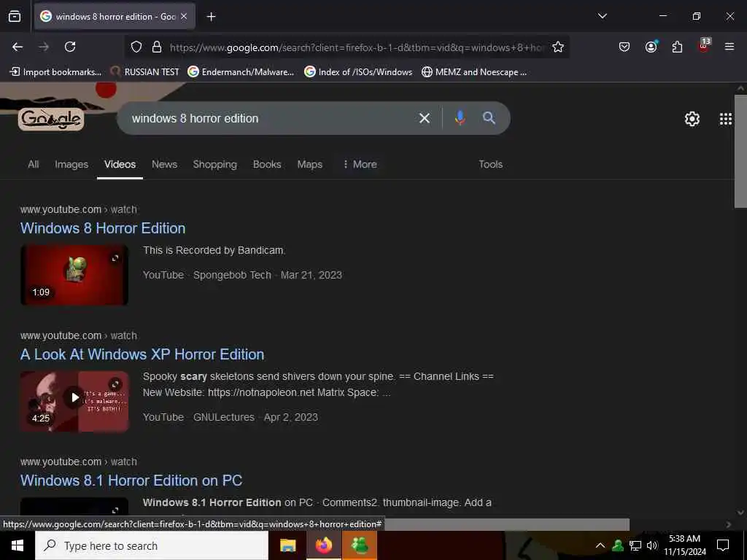Screen dimensions: 747x560
Task: Open Extensions puzzle icon
Action: (x=677, y=47)
